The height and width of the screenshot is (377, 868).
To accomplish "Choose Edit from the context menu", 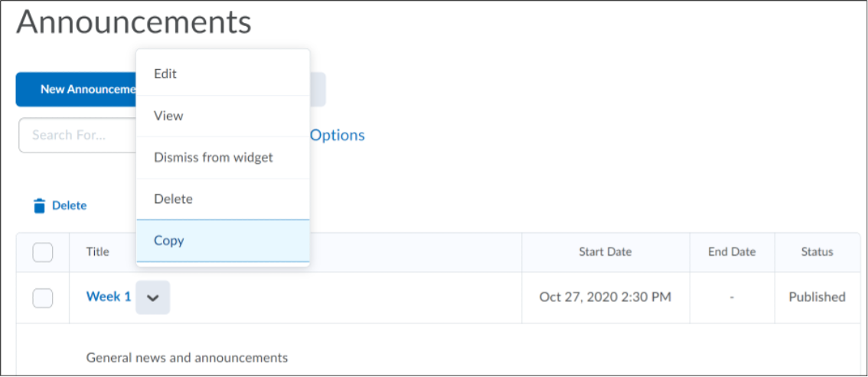I will (x=165, y=74).
